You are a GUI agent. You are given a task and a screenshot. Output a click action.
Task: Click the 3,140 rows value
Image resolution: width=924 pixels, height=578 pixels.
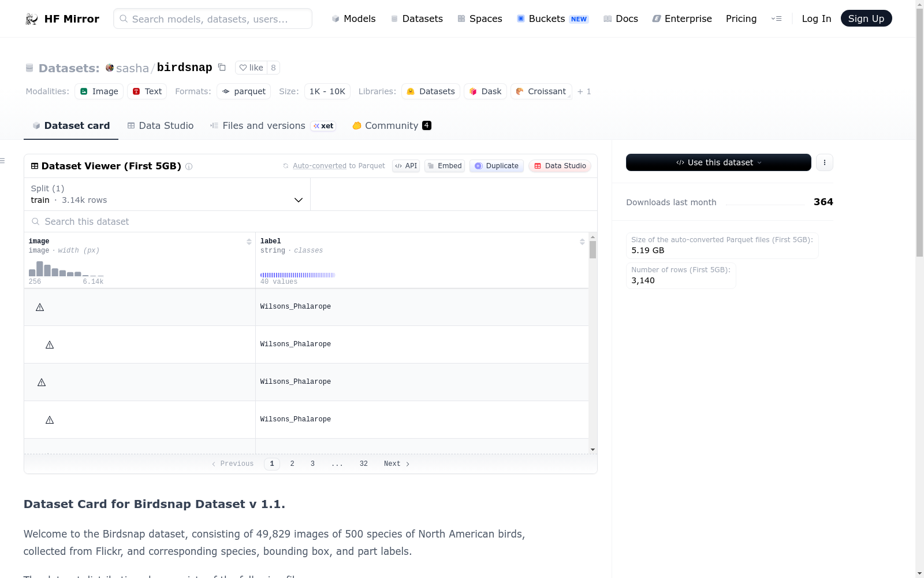click(x=643, y=280)
